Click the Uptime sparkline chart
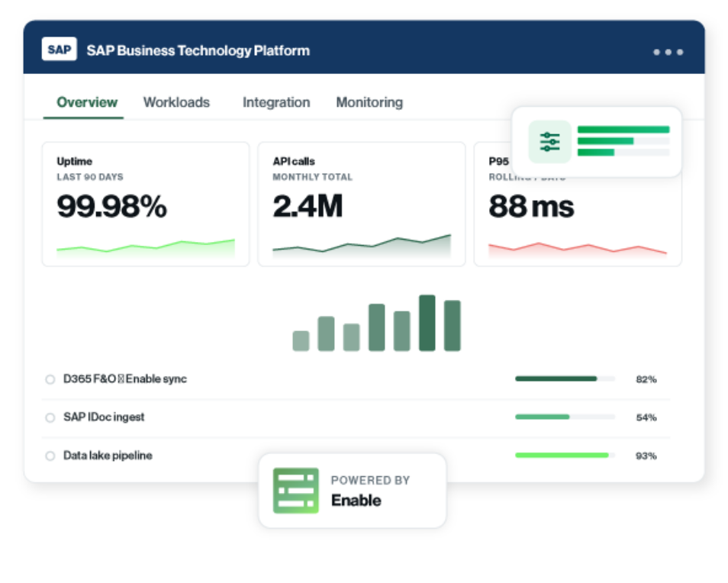 145,248
